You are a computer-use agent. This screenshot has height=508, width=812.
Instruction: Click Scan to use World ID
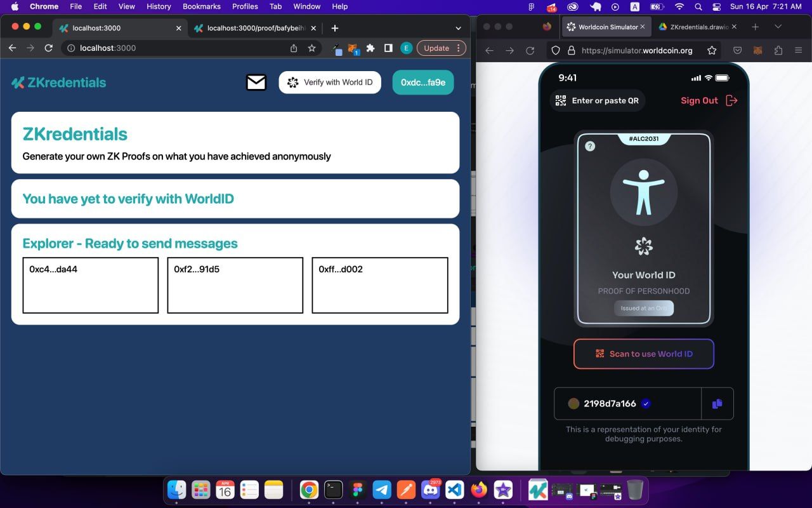coord(644,354)
